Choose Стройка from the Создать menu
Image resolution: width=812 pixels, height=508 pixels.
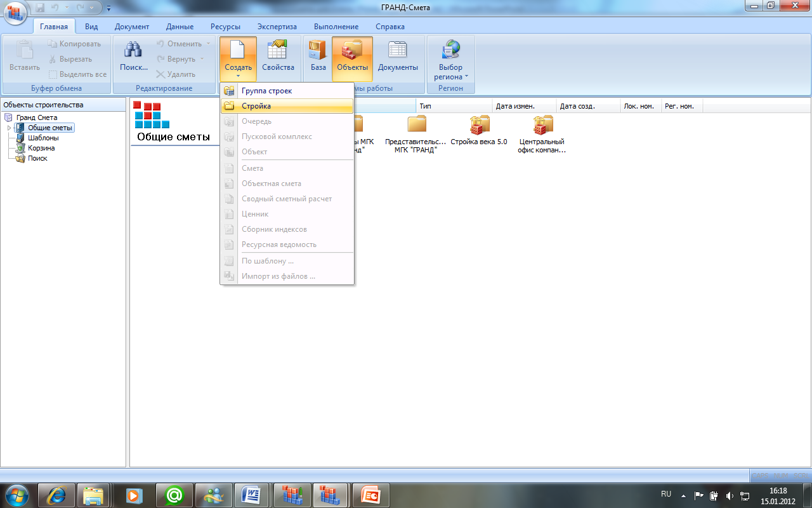[287, 106]
